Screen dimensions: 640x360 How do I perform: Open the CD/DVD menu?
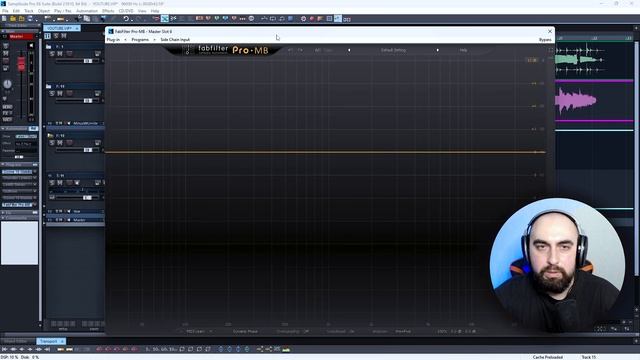pyautogui.click(x=126, y=11)
